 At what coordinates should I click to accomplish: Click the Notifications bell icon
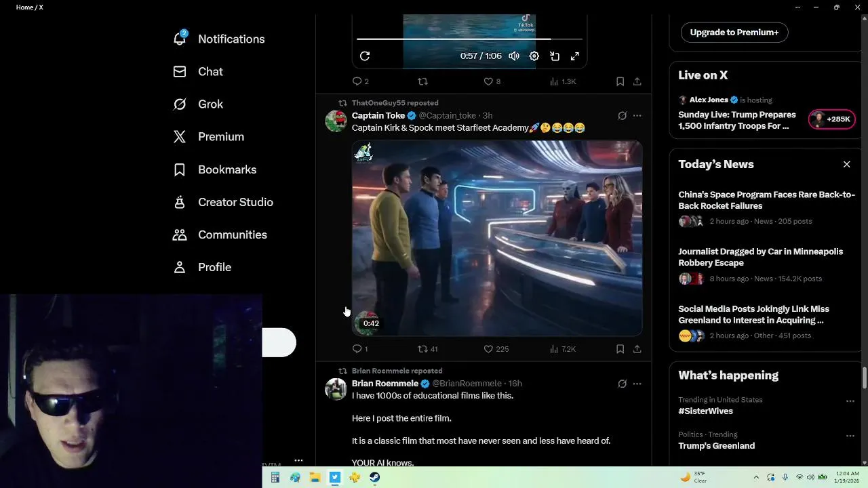pos(180,39)
